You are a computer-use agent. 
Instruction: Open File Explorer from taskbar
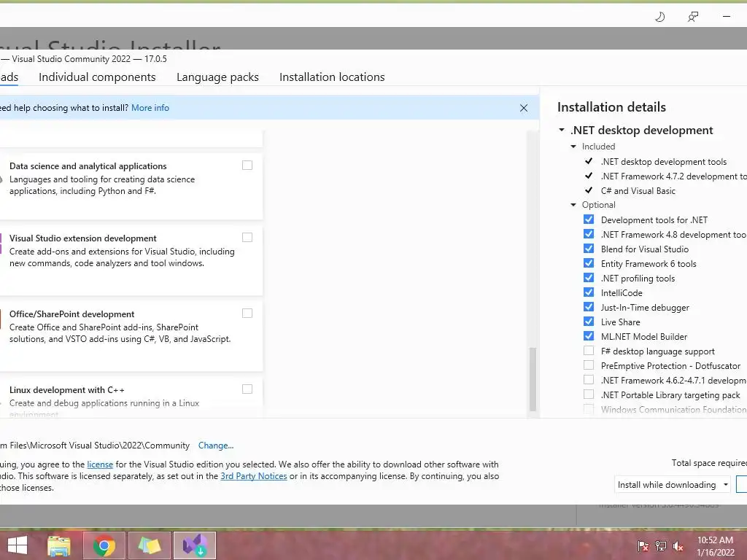[59, 545]
